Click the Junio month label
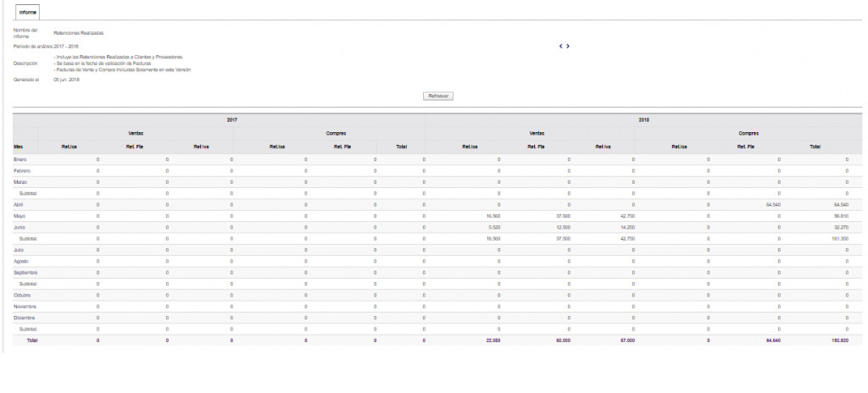This screenshot has width=868, height=393. [19, 228]
